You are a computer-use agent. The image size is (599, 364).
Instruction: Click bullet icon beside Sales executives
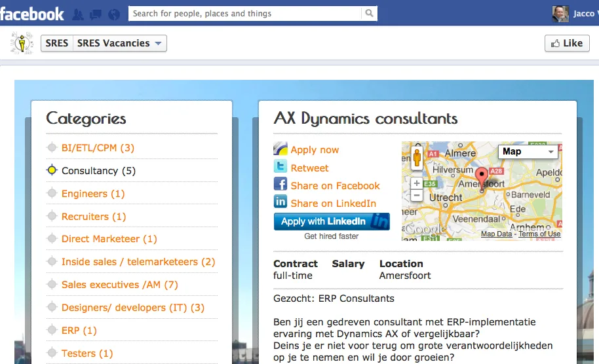pos(52,284)
